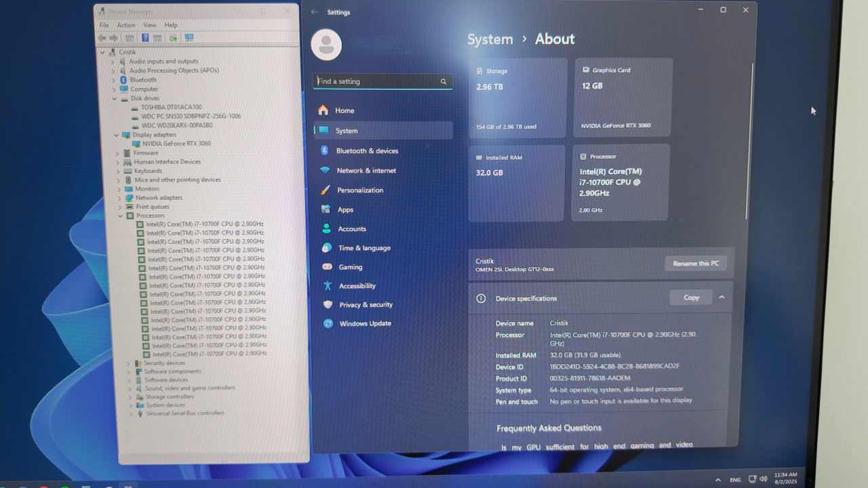Viewport: 868px width, 488px height.
Task: Click the Storage 2.96 TB card
Action: [518, 98]
